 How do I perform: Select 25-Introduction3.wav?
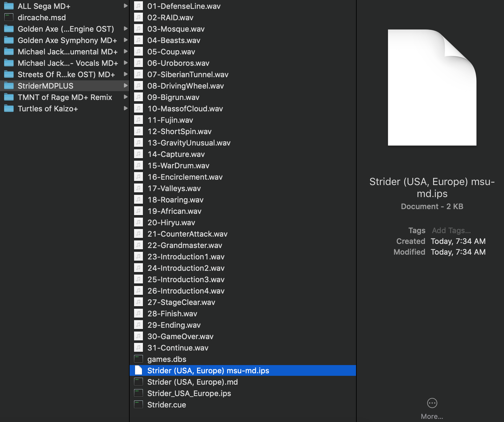coord(186,279)
